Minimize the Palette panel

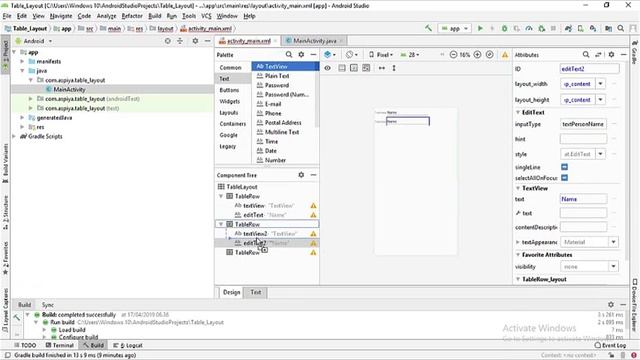click(x=313, y=54)
